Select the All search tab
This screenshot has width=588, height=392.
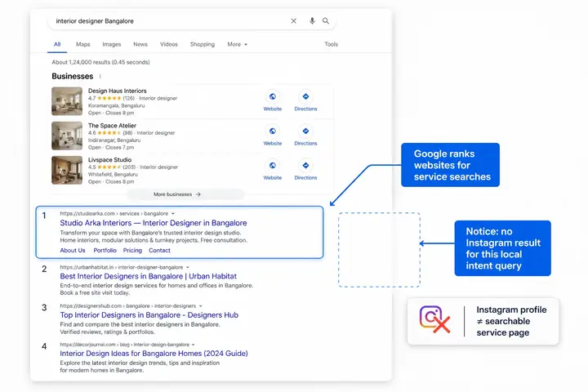pos(57,44)
